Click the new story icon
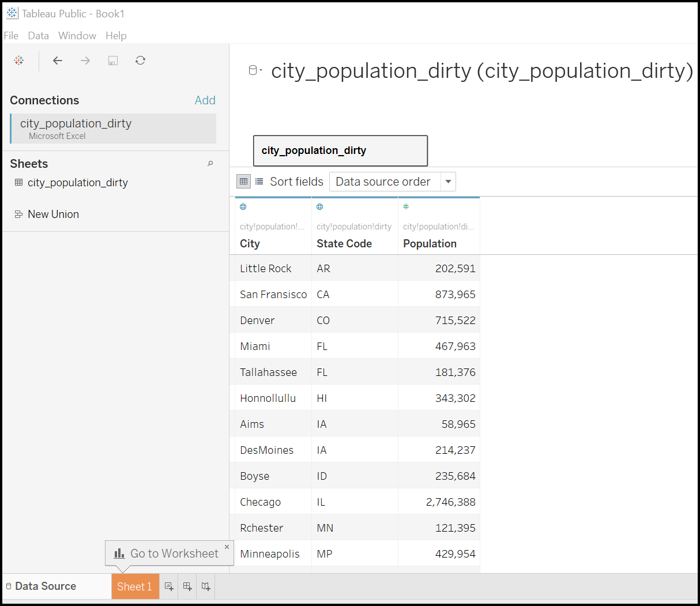The width and height of the screenshot is (700, 606). [x=206, y=586]
